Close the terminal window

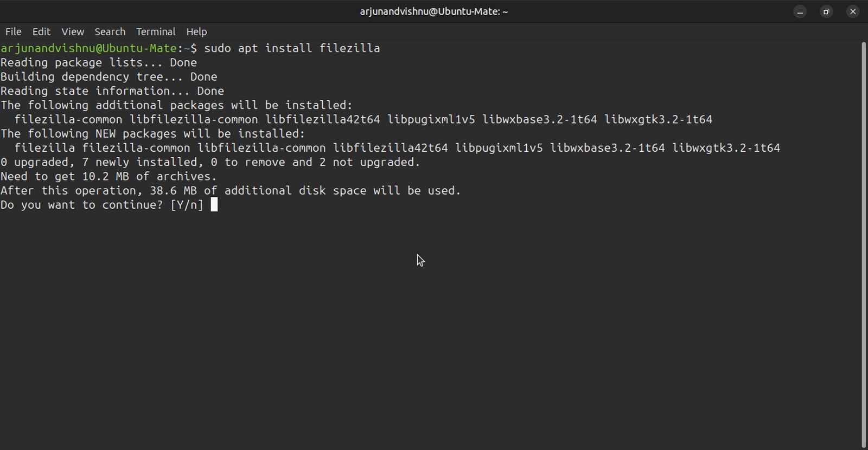[x=853, y=11]
